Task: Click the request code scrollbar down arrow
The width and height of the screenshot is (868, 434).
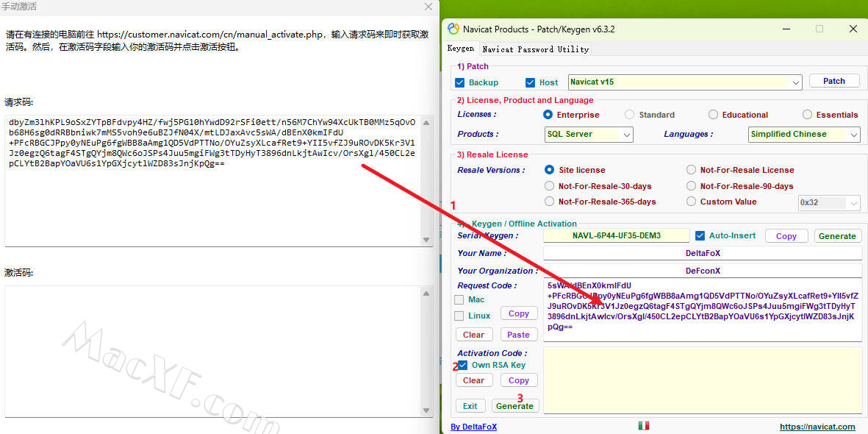Action: coord(426,240)
